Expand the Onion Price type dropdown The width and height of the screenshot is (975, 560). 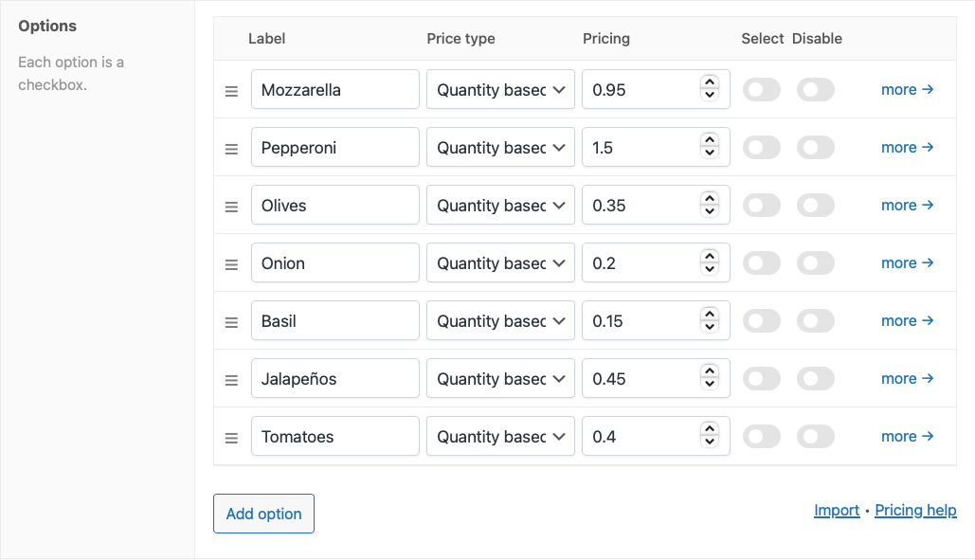click(x=500, y=263)
